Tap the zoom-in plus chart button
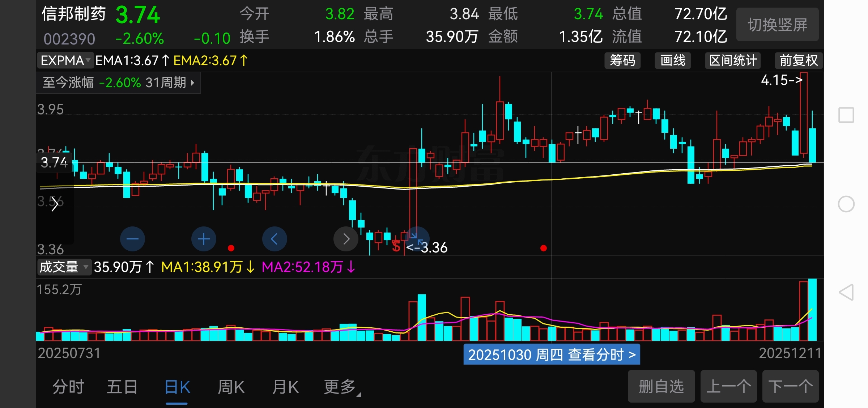The image size is (868, 408). [204, 239]
